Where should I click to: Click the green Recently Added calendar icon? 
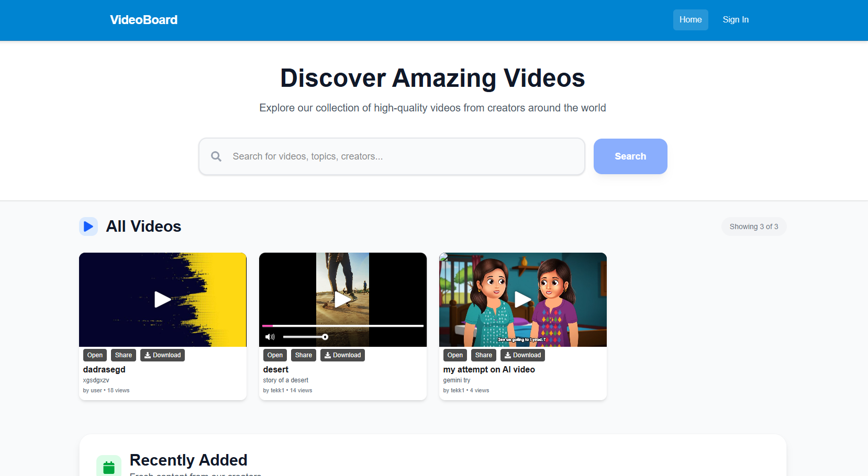(x=109, y=467)
